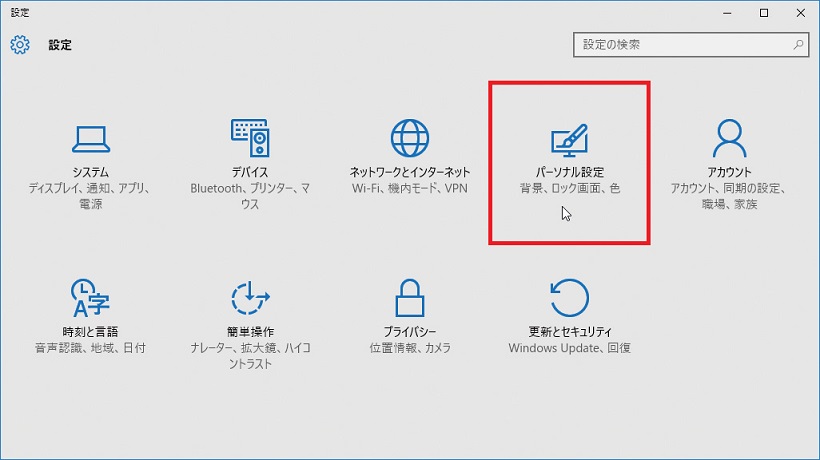Open the パーソナル設定 paintbrush icon
Image resolution: width=820 pixels, height=460 pixels.
coord(570,140)
